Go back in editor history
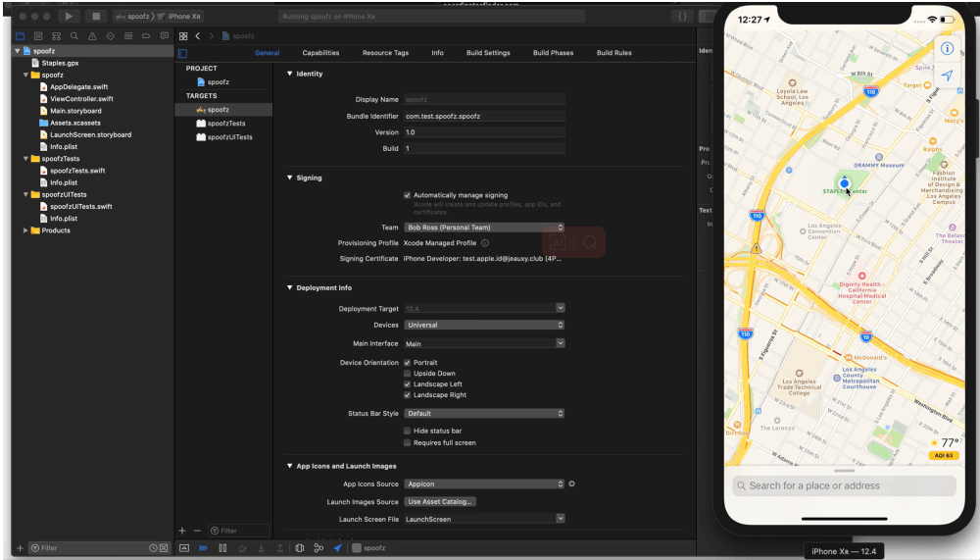Image resolution: width=980 pixels, height=560 pixels. (x=198, y=36)
